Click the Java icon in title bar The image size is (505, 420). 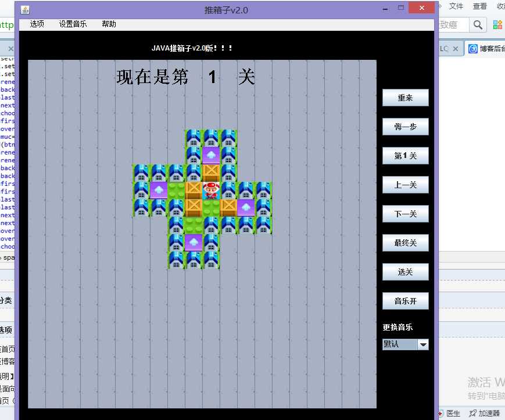(x=26, y=9)
